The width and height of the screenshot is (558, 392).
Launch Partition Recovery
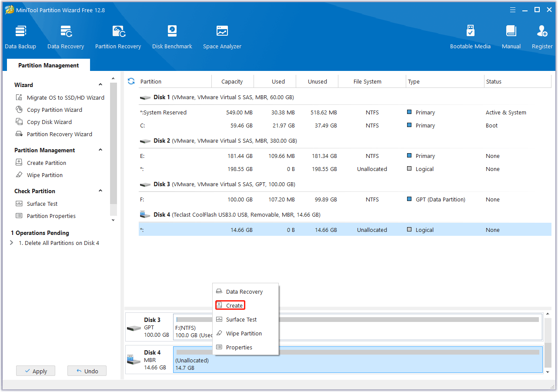point(118,37)
